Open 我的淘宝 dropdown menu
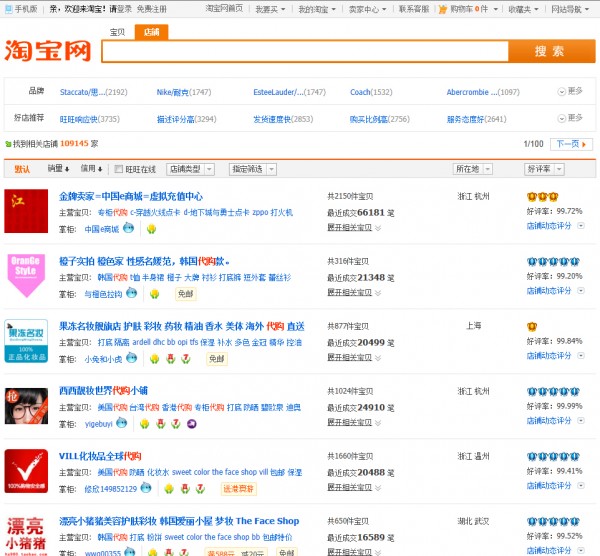This screenshot has width=600, height=556. pyautogui.click(x=317, y=9)
